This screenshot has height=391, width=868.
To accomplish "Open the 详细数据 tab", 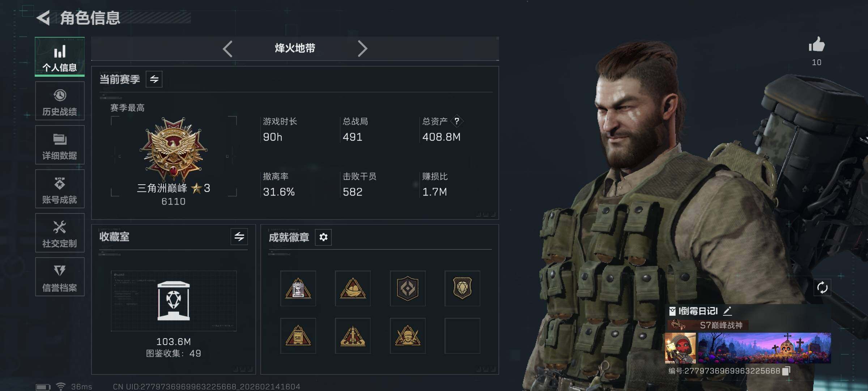I will 60,145.
